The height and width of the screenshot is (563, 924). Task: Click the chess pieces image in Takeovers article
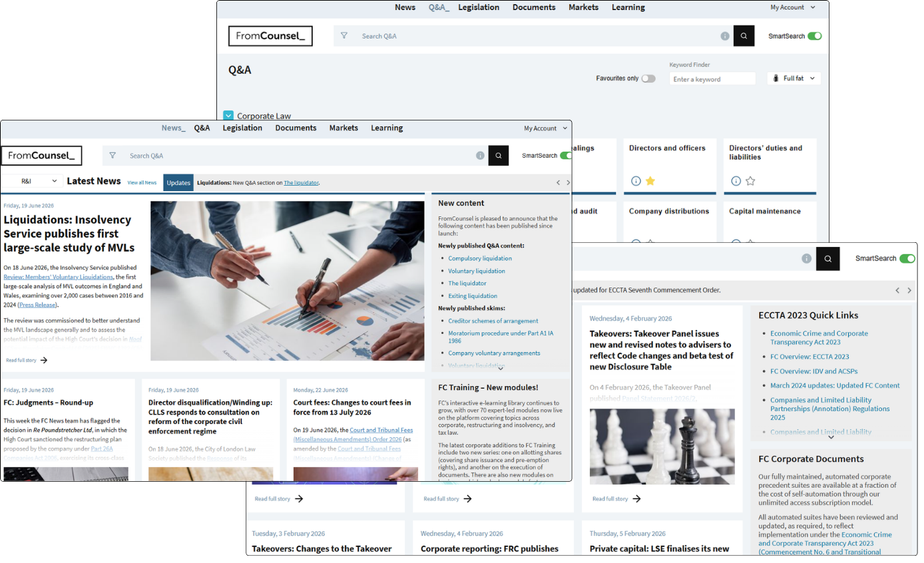click(x=662, y=446)
